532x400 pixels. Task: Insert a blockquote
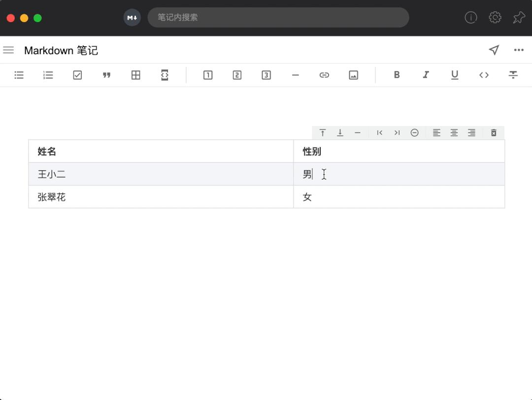coord(106,75)
